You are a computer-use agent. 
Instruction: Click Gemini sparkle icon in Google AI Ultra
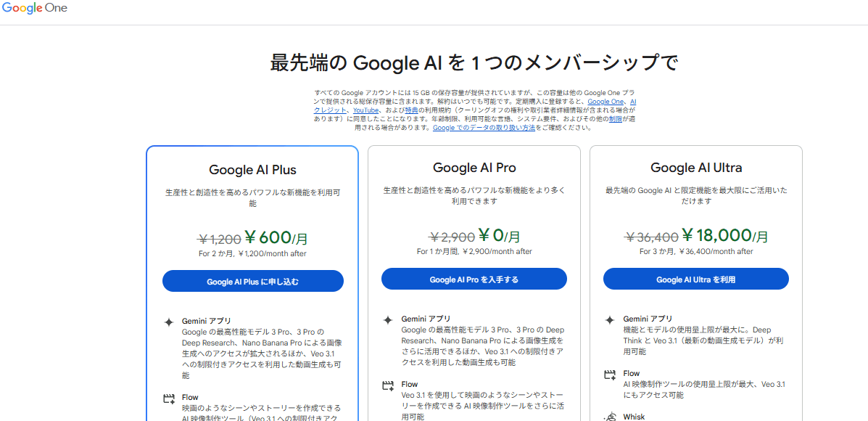tap(610, 320)
